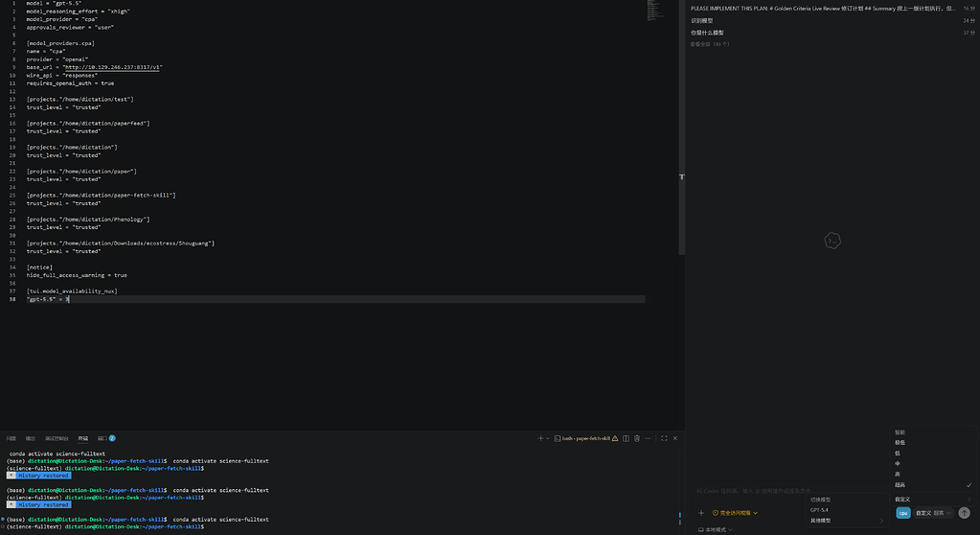Expand the 自定义 submenu in effort menu
Image resolution: width=980 pixels, height=535 pixels.
click(932, 500)
